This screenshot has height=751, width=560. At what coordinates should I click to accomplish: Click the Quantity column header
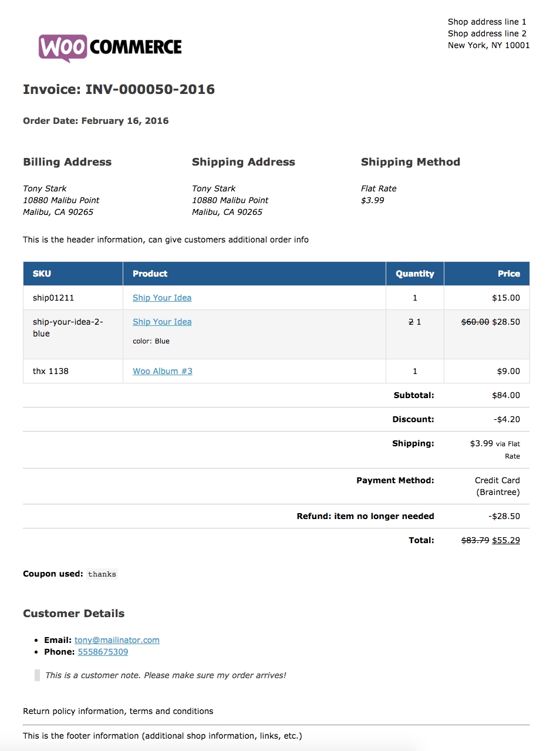click(415, 274)
